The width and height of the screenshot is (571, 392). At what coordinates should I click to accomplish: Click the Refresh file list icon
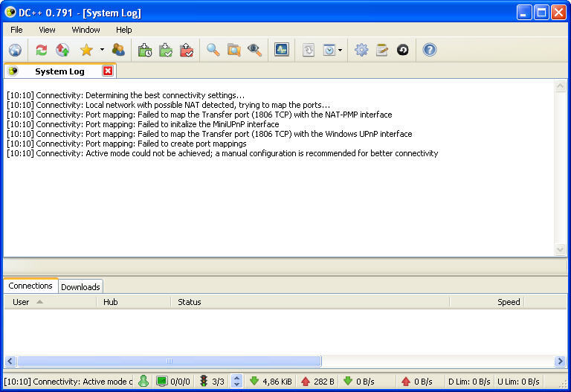(x=403, y=50)
